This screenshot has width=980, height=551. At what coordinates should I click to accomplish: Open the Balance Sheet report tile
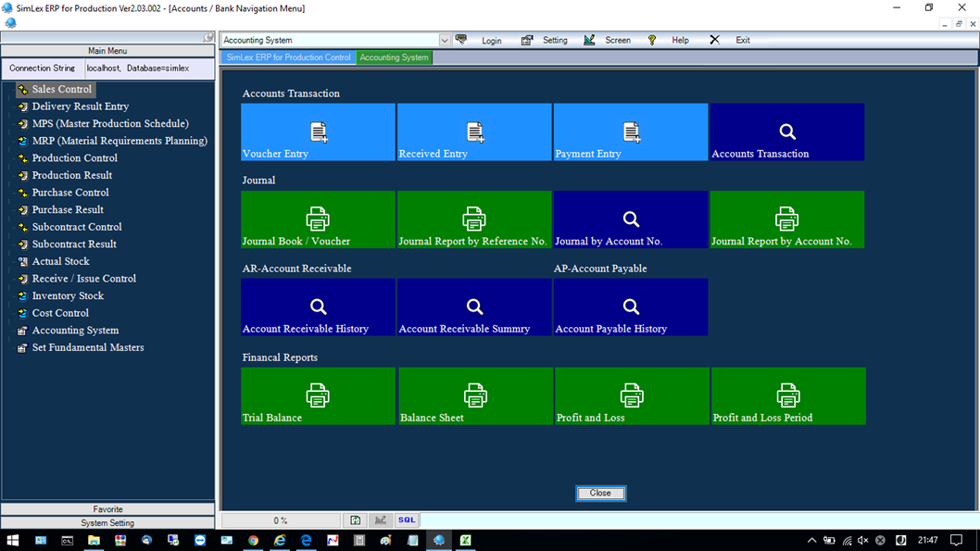[x=475, y=396]
